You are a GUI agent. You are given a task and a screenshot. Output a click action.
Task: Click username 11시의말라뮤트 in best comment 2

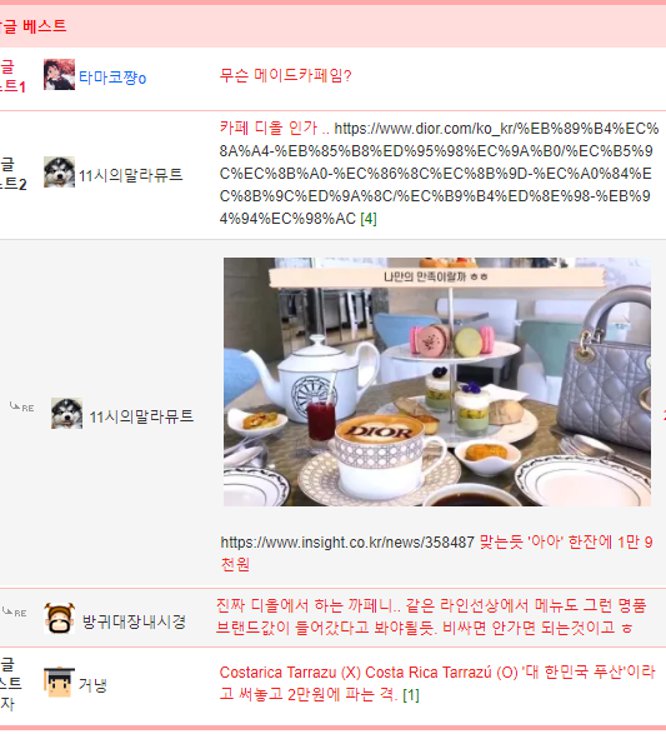(131, 175)
